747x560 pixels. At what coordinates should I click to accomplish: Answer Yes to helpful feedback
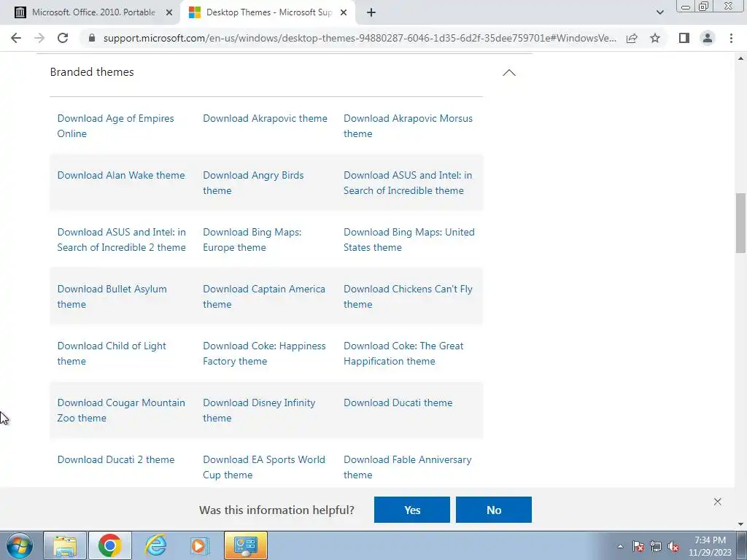pyautogui.click(x=411, y=510)
